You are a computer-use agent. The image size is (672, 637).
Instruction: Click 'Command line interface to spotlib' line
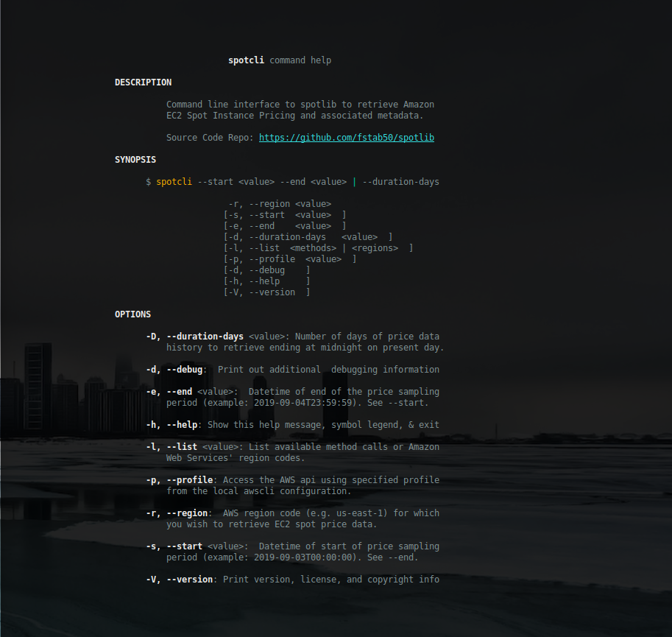coord(300,105)
